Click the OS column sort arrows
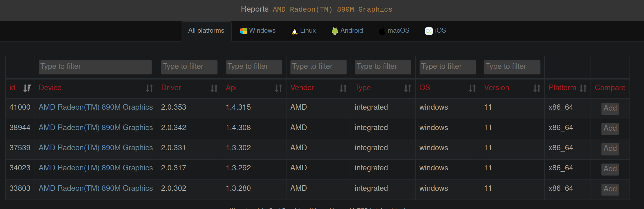This screenshot has width=644, height=209. point(472,88)
